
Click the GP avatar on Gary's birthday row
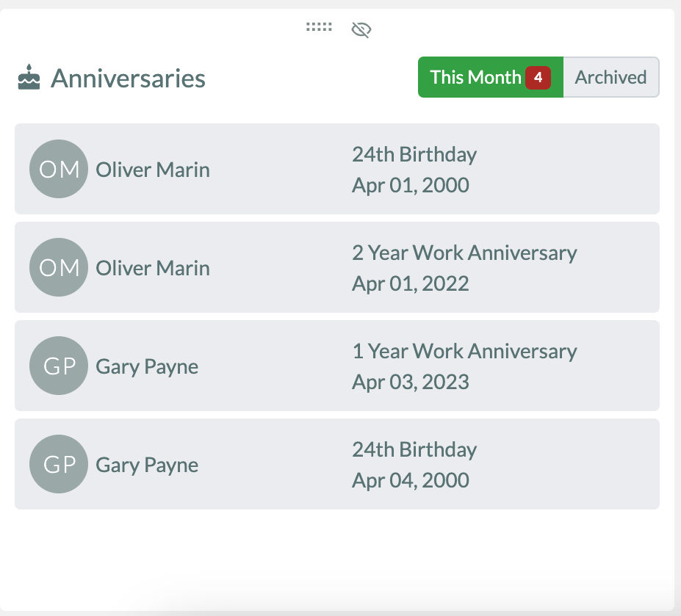pyautogui.click(x=59, y=464)
